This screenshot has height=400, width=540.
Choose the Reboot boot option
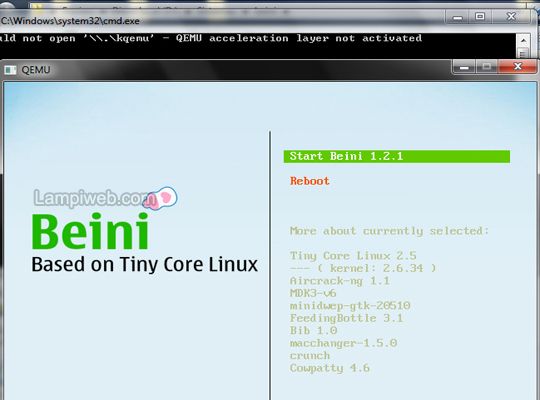coord(310,181)
